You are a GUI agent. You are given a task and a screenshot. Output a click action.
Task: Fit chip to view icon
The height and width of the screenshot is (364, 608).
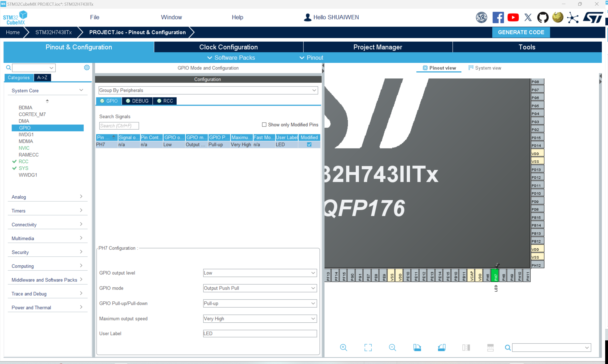pyautogui.click(x=368, y=347)
